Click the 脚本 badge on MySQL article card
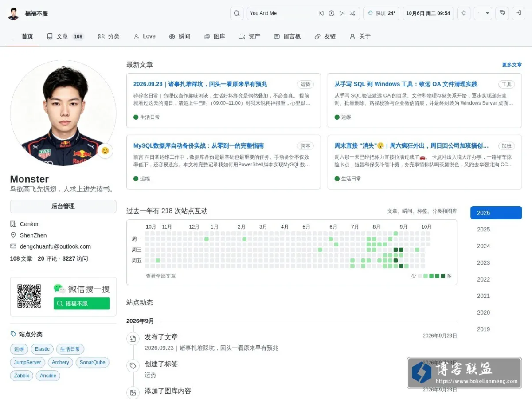This screenshot has width=532, height=399. pyautogui.click(x=305, y=146)
